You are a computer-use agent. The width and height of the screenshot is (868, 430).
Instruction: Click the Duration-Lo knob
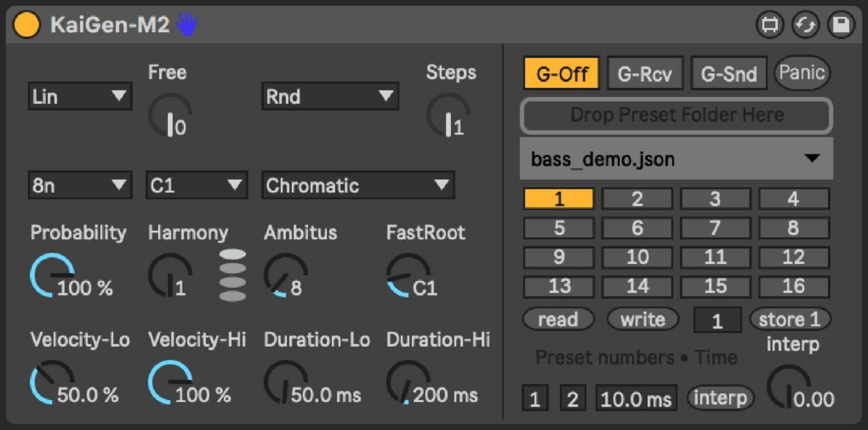[x=286, y=383]
